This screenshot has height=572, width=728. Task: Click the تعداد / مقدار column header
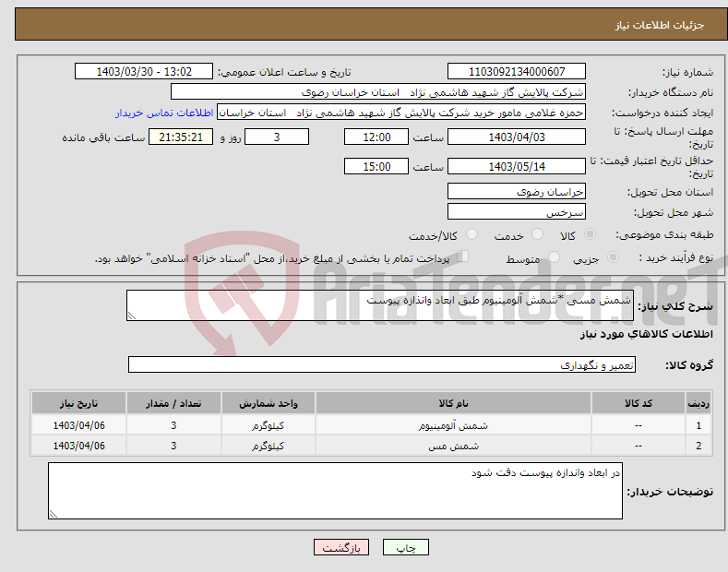173,403
